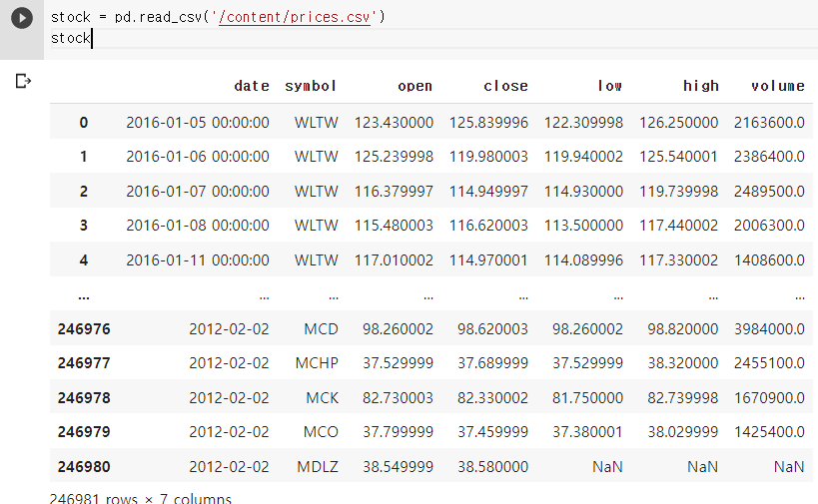818x504 pixels.
Task: Click the open value 38.549999
Action: [399, 466]
